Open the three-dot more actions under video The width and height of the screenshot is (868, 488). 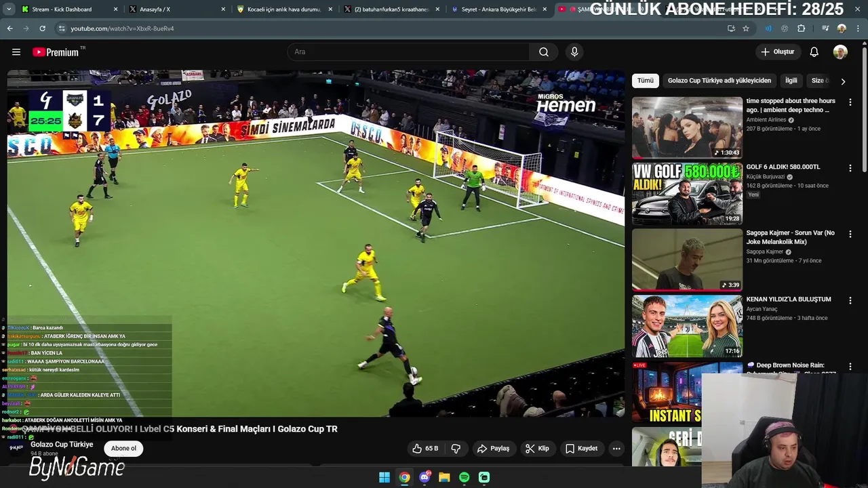click(616, 449)
